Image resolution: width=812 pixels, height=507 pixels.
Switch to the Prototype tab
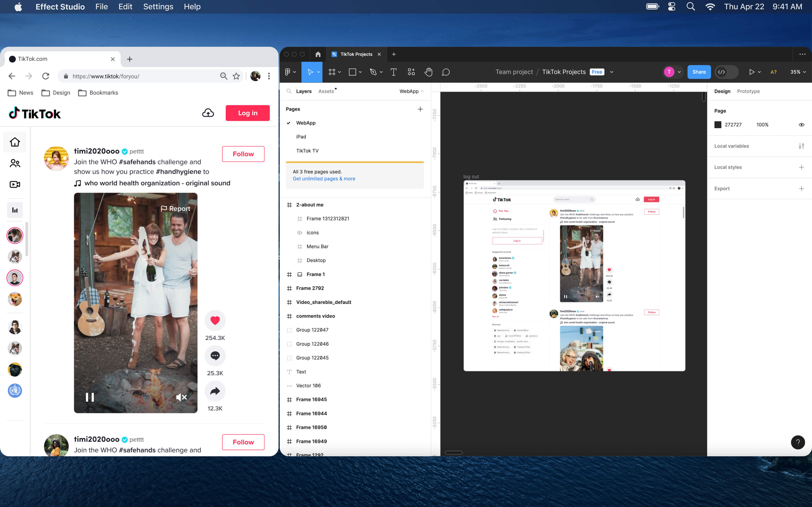pyautogui.click(x=748, y=91)
